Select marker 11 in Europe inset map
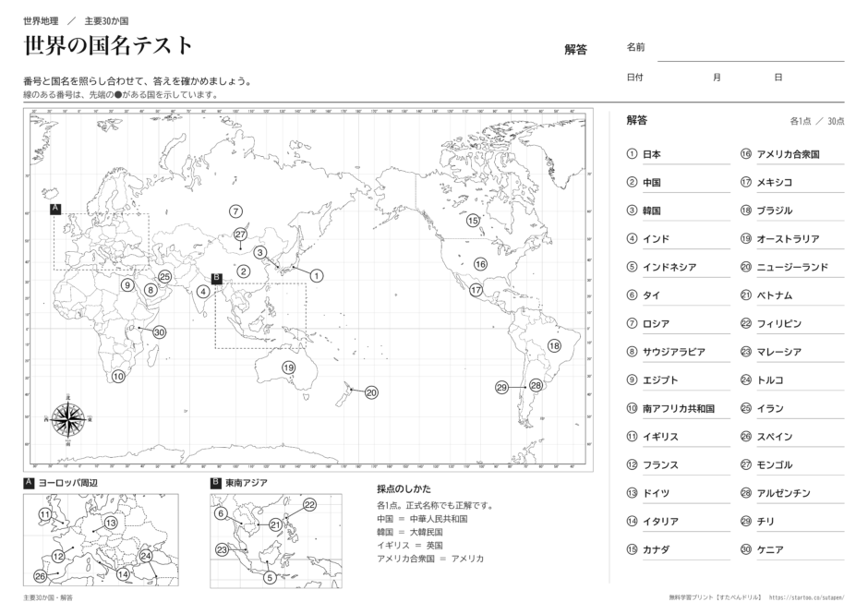The height and width of the screenshot is (614, 868). [x=45, y=514]
